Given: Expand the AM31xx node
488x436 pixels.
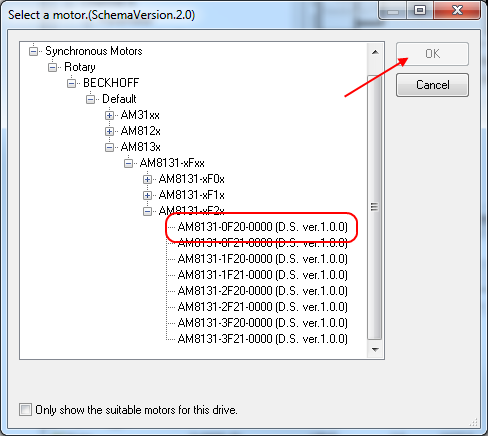Looking at the screenshot, I should 109,115.
